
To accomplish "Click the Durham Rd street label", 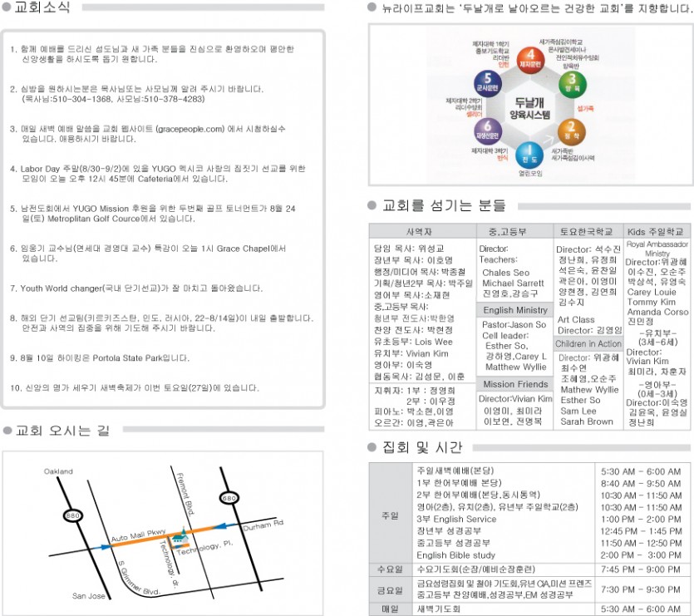I will pyautogui.click(x=263, y=525).
